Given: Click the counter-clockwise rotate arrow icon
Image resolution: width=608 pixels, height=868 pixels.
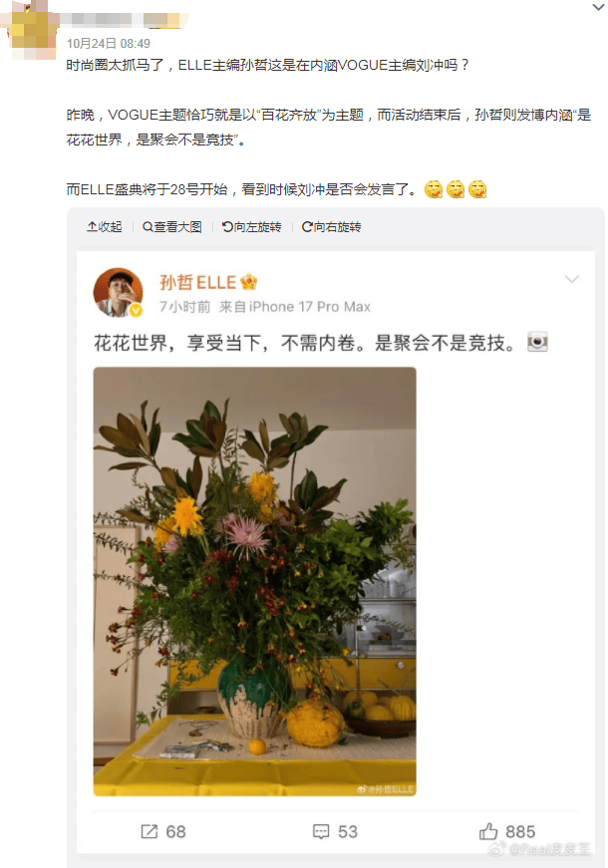Looking at the screenshot, I should 227,226.
